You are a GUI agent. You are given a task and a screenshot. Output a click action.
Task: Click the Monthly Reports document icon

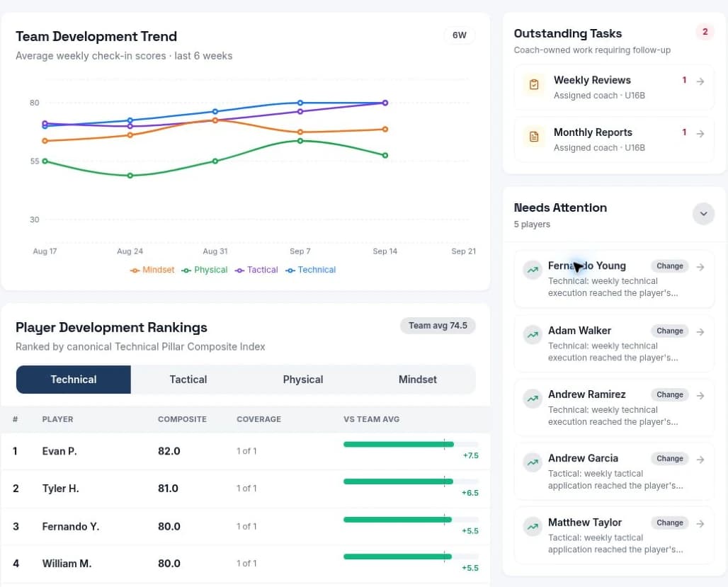pos(534,137)
